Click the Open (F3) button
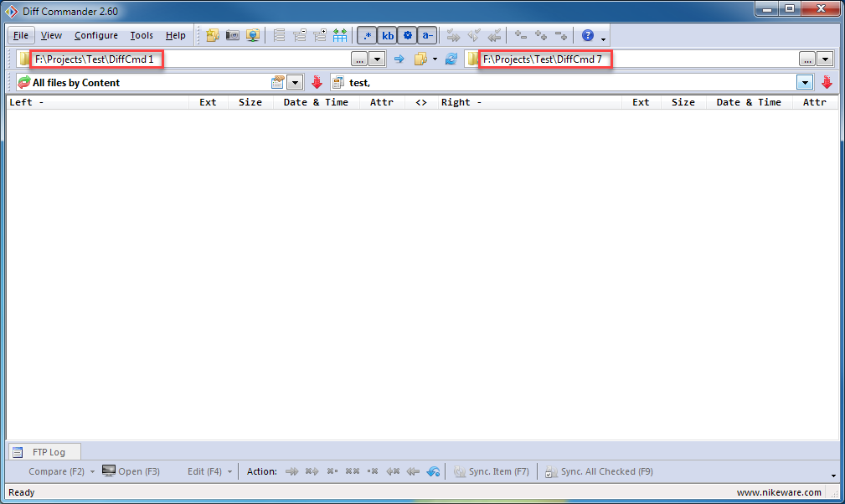This screenshot has height=504, width=845. [x=131, y=471]
